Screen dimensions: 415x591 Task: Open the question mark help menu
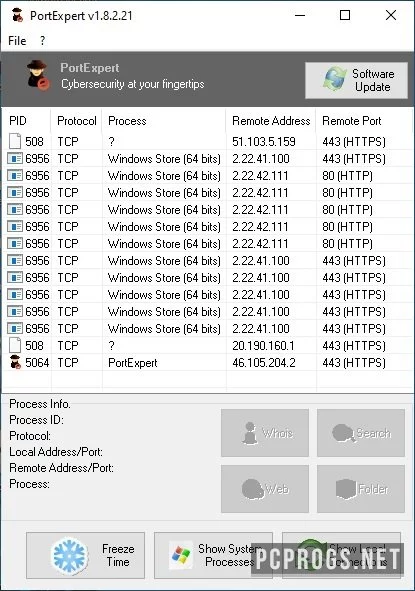(x=43, y=41)
